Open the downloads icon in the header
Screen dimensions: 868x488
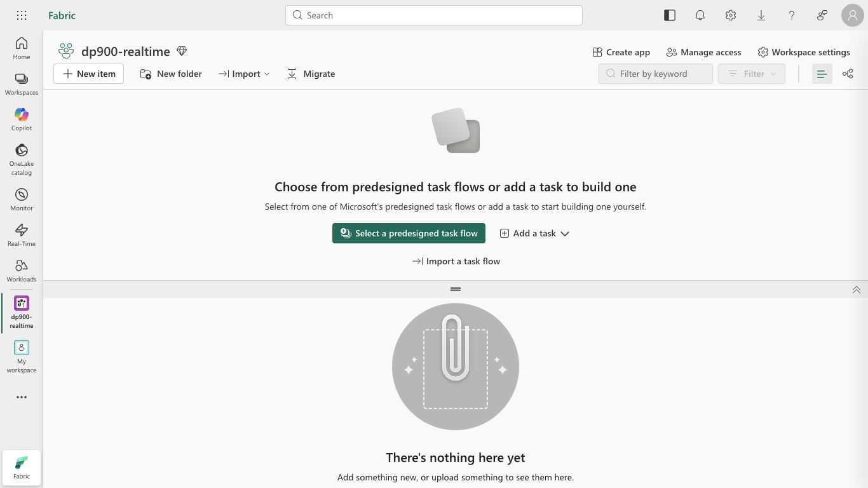click(761, 15)
